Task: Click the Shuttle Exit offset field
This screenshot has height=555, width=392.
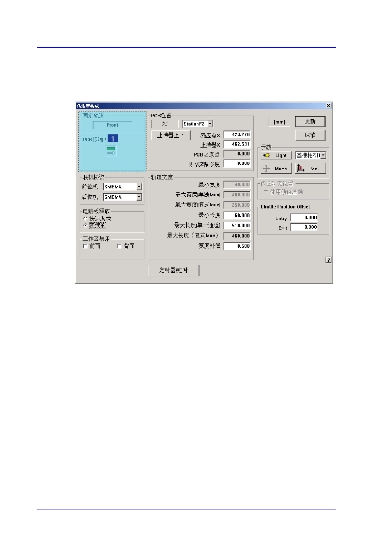Action: (x=304, y=227)
